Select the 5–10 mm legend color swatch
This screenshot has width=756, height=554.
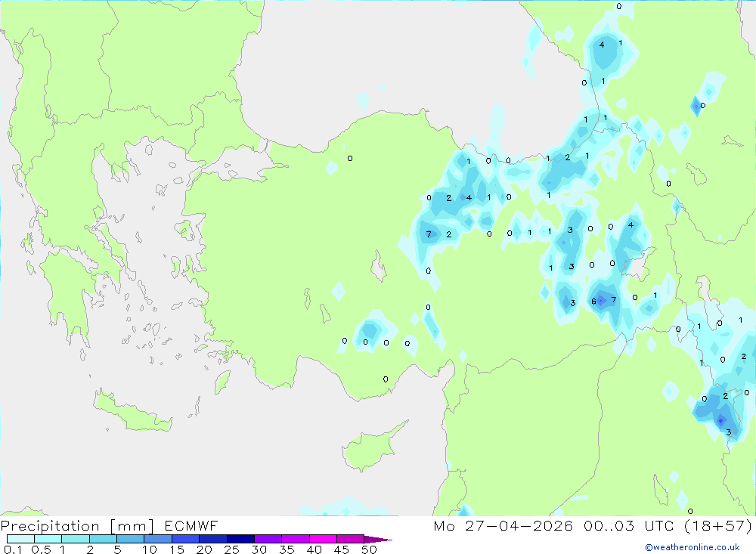pyautogui.click(x=131, y=539)
